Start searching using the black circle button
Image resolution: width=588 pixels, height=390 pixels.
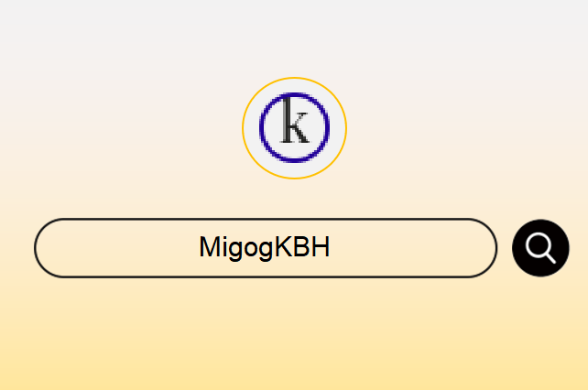540,248
